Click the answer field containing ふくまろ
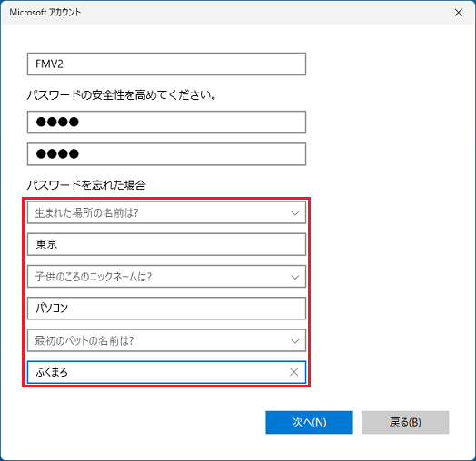 click(x=166, y=372)
